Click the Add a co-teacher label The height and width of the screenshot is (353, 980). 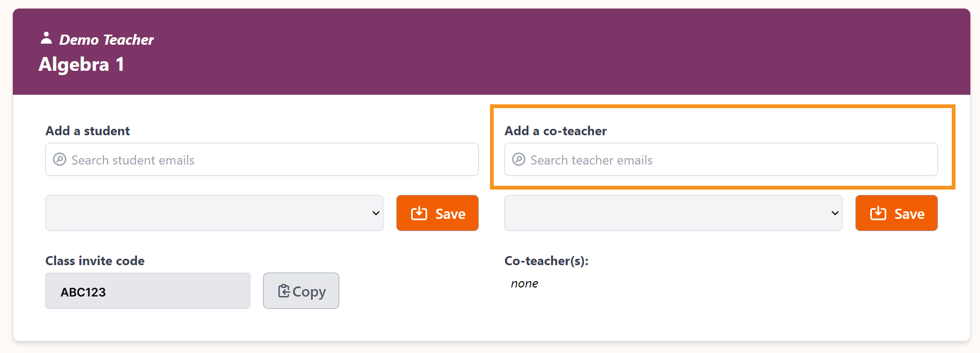point(556,131)
